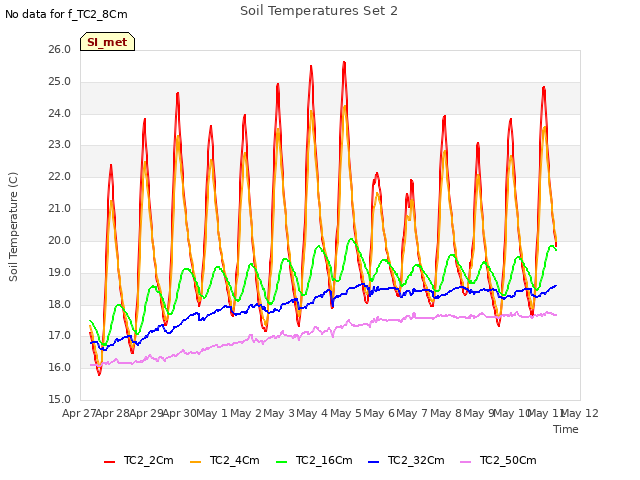Click the Apr 30 x-axis date label
This screenshot has height=480, width=640.
[180, 413]
